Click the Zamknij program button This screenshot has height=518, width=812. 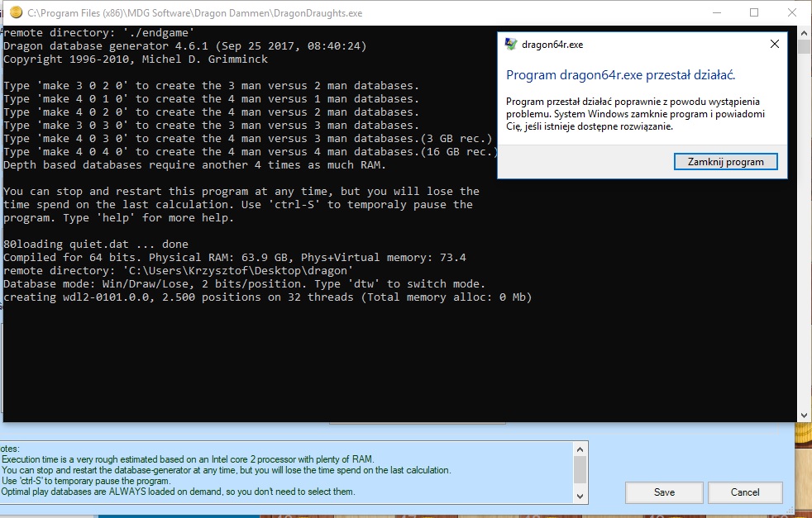click(726, 162)
